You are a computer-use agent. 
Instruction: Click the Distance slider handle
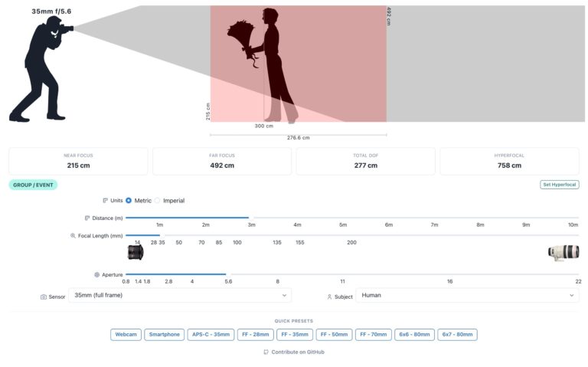click(251, 218)
